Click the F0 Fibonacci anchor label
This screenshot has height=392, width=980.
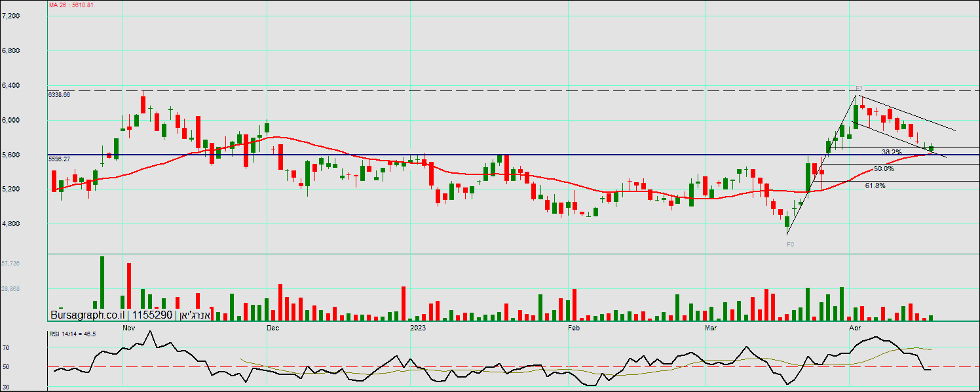pyautogui.click(x=790, y=244)
